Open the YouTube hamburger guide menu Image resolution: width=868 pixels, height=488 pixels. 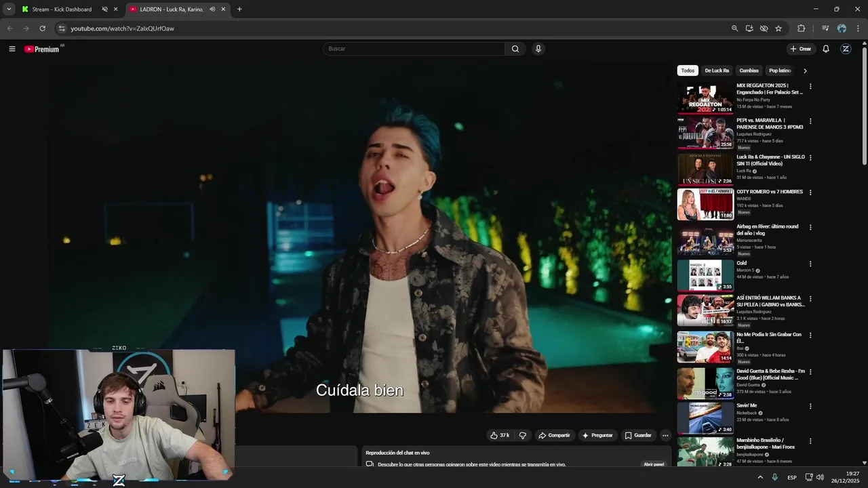12,49
